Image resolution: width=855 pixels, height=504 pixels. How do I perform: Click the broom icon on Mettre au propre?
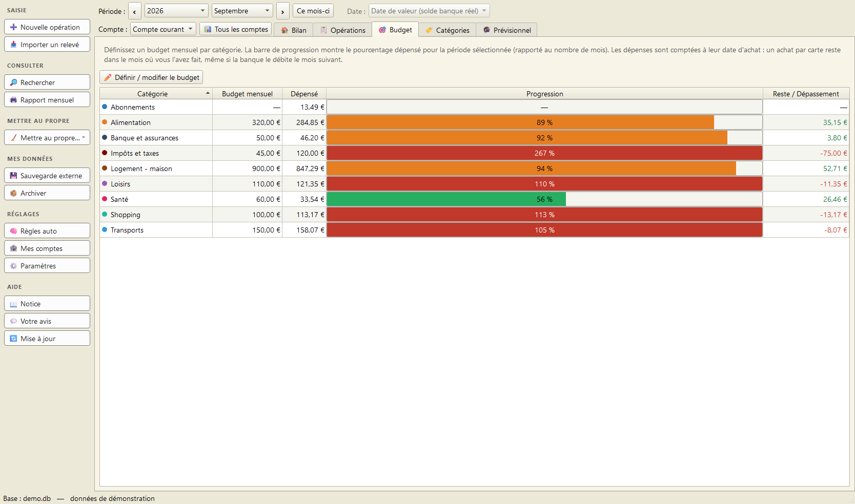(x=13, y=138)
